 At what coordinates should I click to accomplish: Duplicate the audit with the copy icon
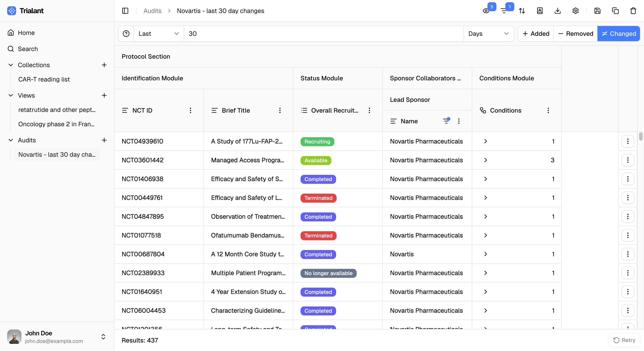tap(615, 11)
